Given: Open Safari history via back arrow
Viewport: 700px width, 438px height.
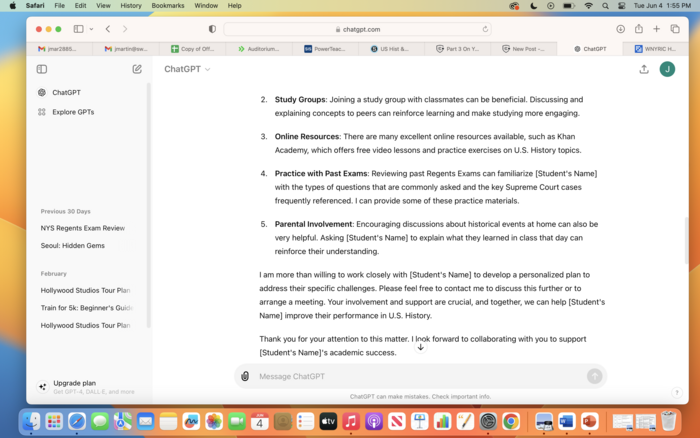Looking at the screenshot, I should [x=108, y=29].
